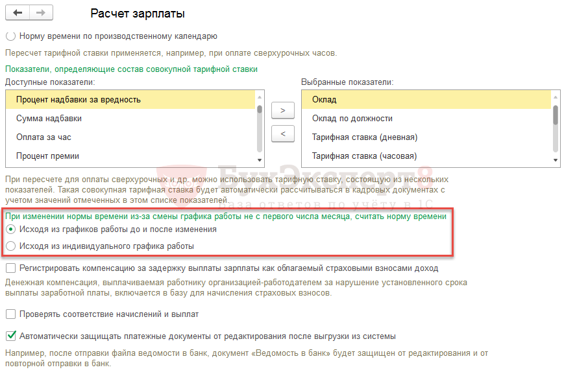Go forward with the right arrow button
This screenshot has height=374, width=588.
coord(41,13)
